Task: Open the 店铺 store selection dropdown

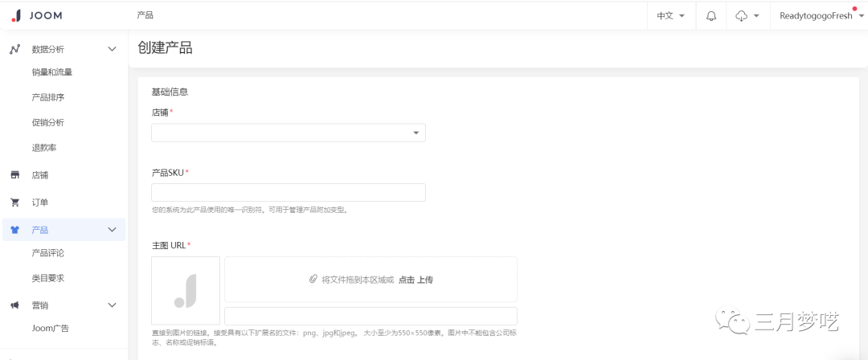Action: tap(288, 133)
